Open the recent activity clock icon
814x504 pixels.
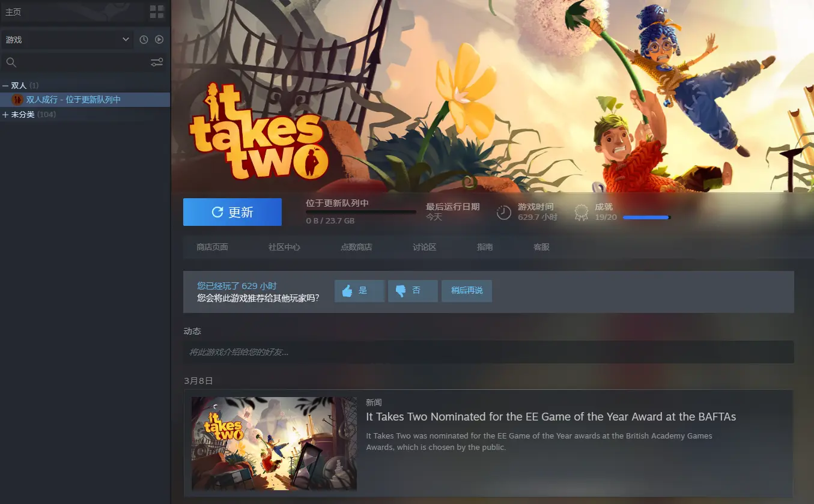pos(144,40)
